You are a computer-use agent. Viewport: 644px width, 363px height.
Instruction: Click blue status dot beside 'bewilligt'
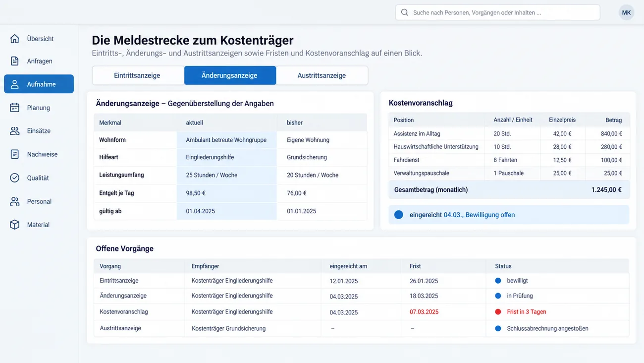[x=498, y=281]
